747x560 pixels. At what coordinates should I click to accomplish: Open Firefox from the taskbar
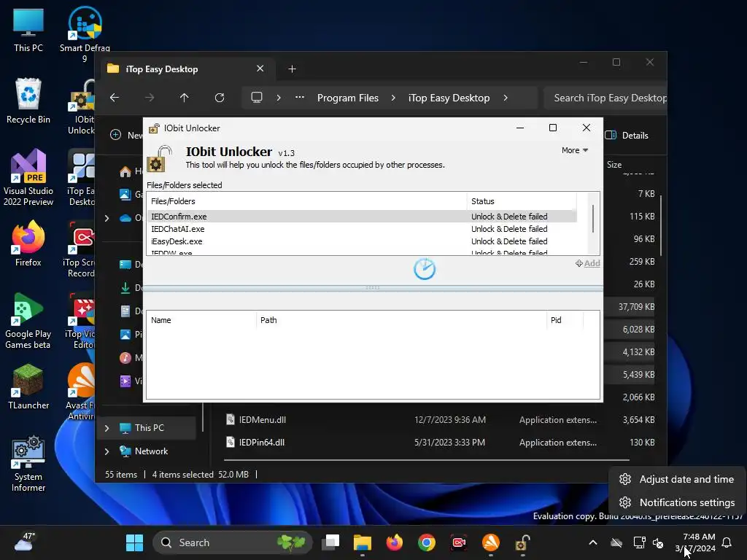(x=395, y=542)
